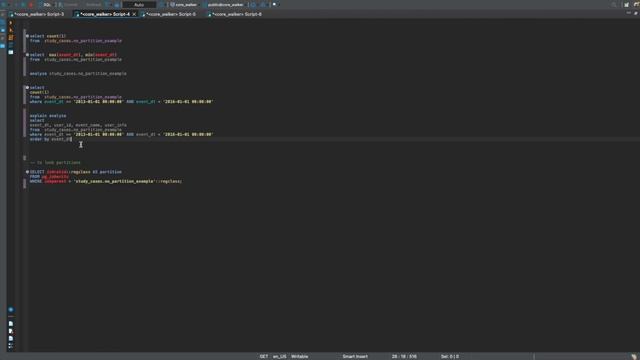The height and width of the screenshot is (360, 640).
Task: Click the 'select event_dt, user_id, event_name, user_info' line
Action: coord(78,123)
